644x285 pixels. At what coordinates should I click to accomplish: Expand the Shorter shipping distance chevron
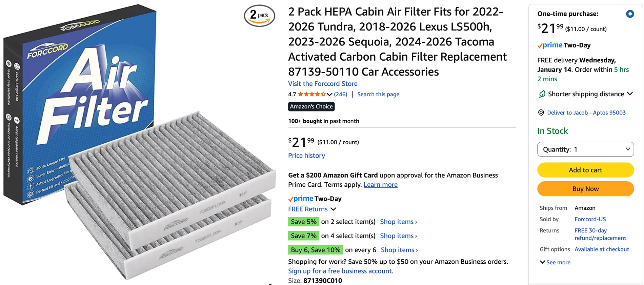pyautogui.click(x=630, y=94)
